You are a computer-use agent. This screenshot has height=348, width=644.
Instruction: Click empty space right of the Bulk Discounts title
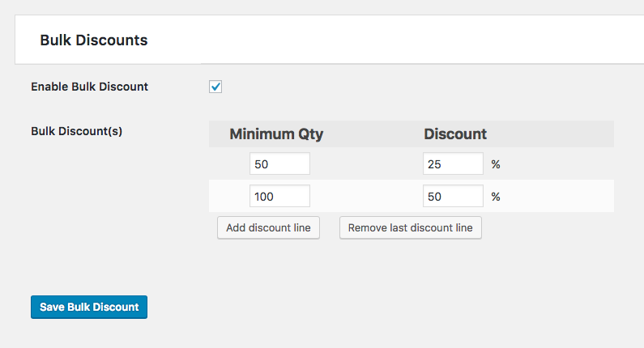click(x=389, y=40)
